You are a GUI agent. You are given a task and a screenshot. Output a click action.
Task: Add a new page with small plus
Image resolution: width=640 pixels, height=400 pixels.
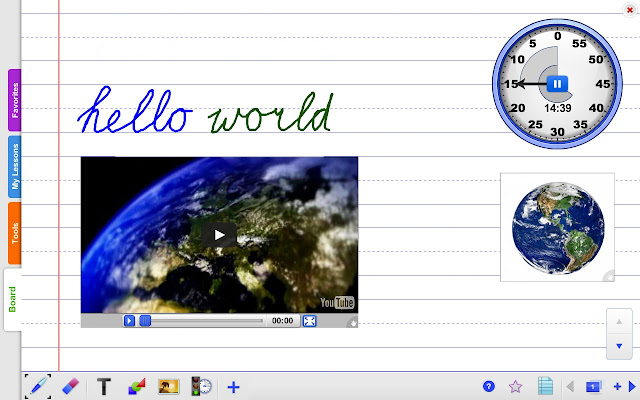pos(617,386)
